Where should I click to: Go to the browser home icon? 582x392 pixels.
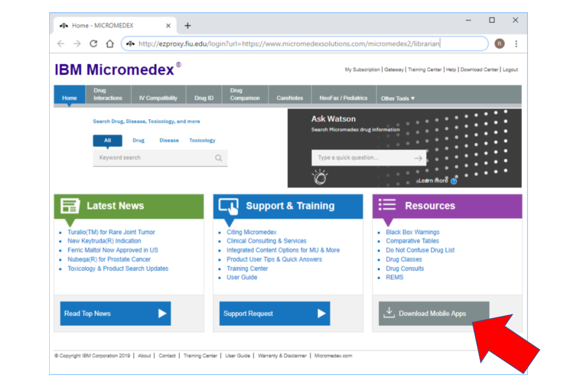(110, 44)
